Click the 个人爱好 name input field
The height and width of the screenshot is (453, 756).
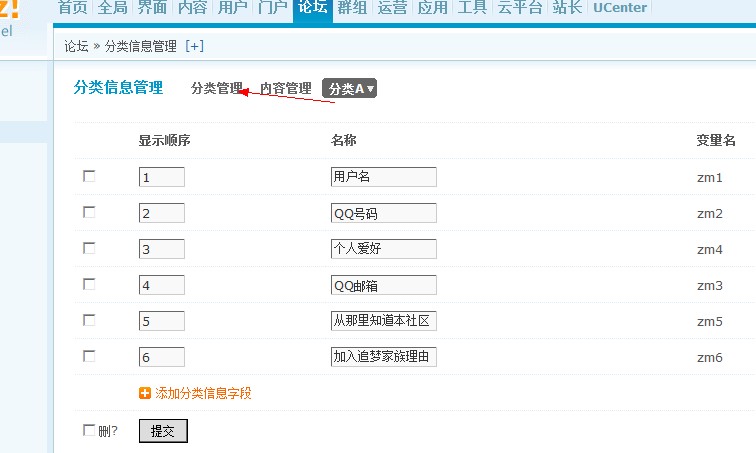(x=384, y=249)
